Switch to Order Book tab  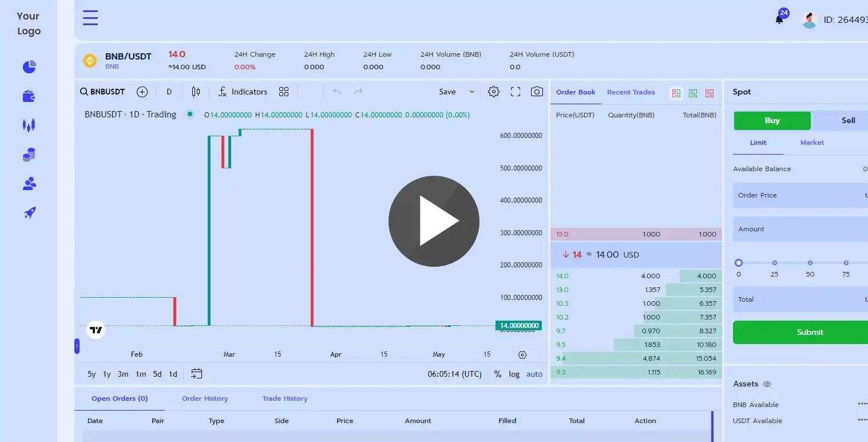pyautogui.click(x=576, y=92)
